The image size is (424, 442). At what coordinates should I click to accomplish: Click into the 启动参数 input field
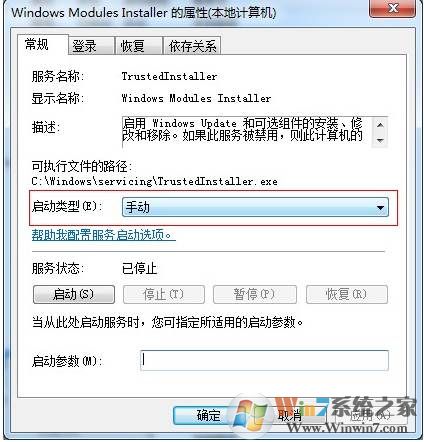point(264,360)
